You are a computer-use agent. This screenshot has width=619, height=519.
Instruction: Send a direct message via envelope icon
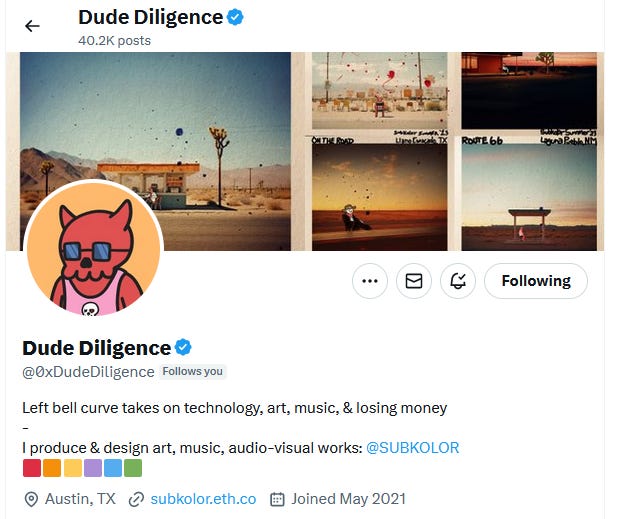coord(414,281)
